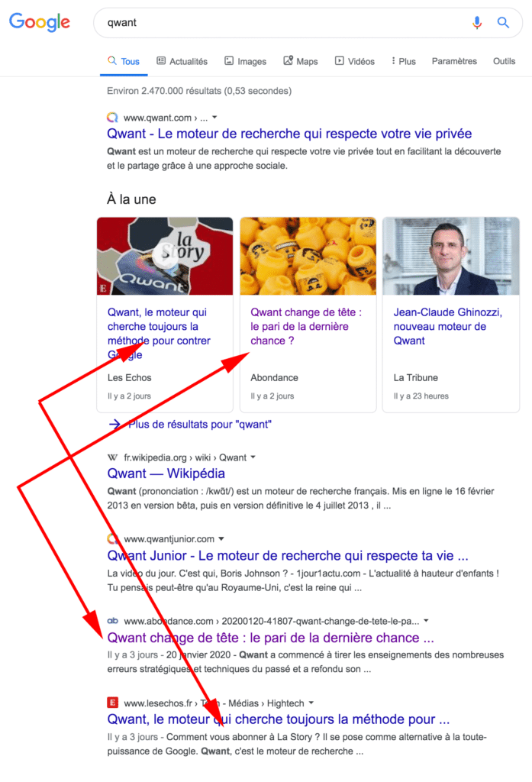Expand the dropdown arrow next to www.qwantjunior.com
The width and height of the screenshot is (532, 782).
[x=221, y=539]
